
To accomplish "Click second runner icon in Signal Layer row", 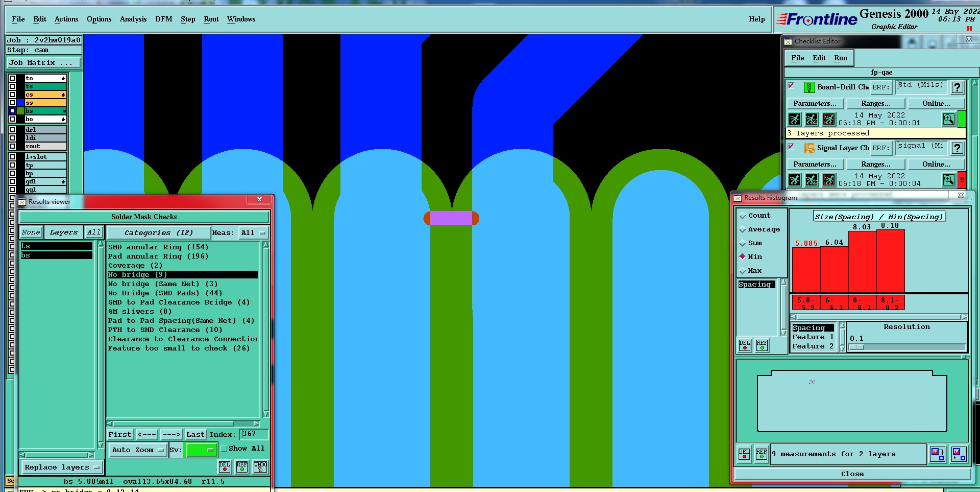I will coord(812,180).
